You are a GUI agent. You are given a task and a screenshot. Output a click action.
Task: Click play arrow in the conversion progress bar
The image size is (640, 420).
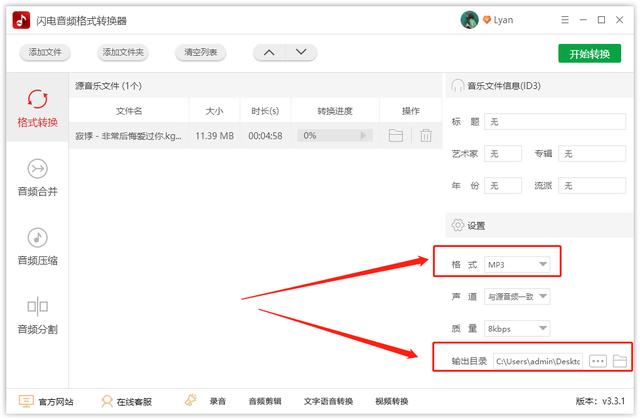pos(363,136)
